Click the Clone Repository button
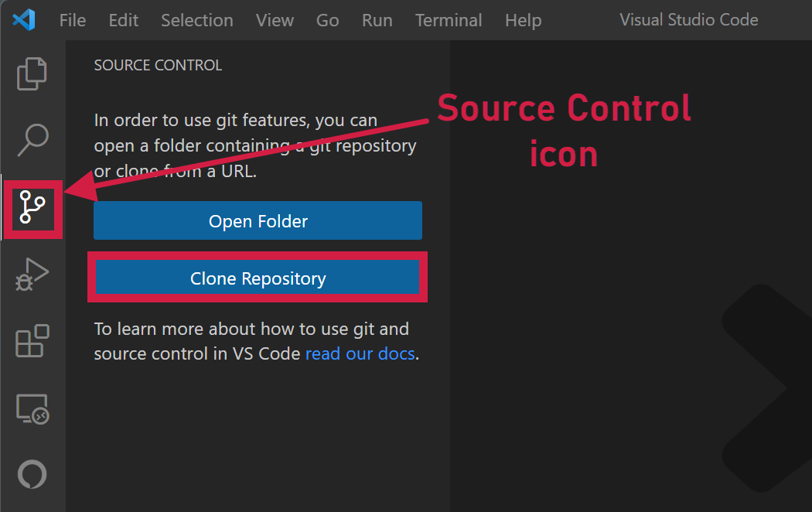Viewport: 812px width, 512px height. (x=258, y=278)
